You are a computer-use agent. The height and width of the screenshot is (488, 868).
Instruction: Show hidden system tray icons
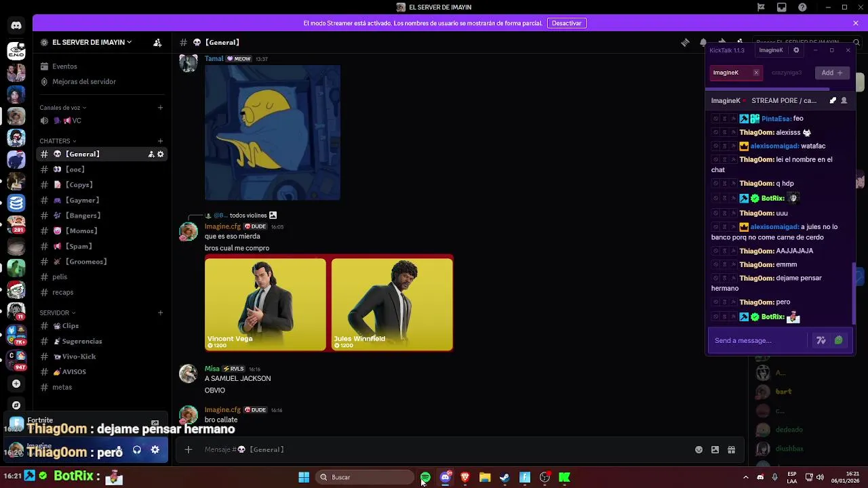[745, 477]
